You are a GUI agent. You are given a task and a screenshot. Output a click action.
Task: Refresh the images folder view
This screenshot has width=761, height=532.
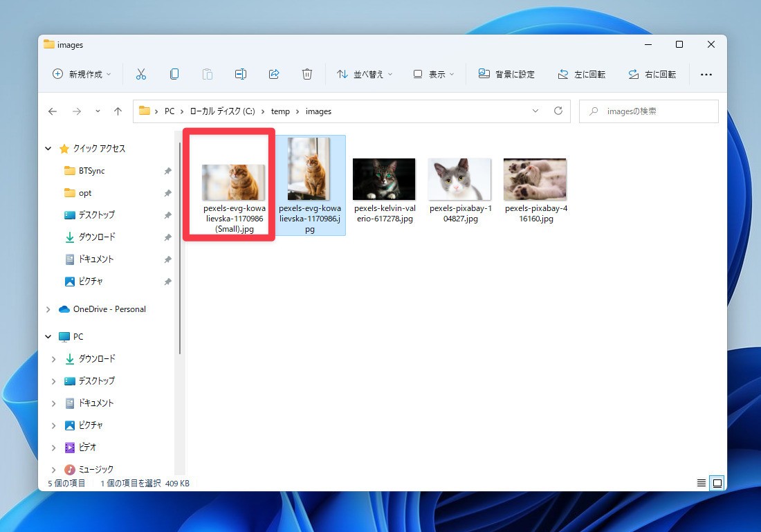click(x=558, y=111)
